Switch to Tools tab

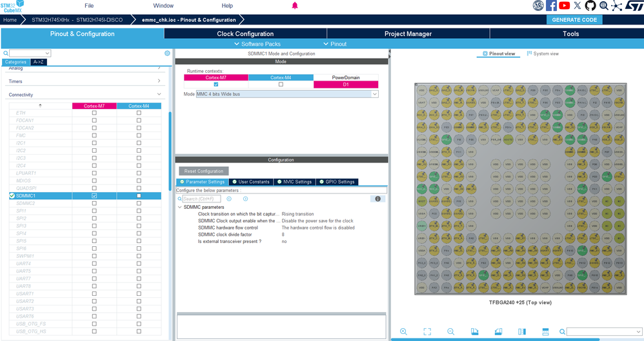pos(570,34)
